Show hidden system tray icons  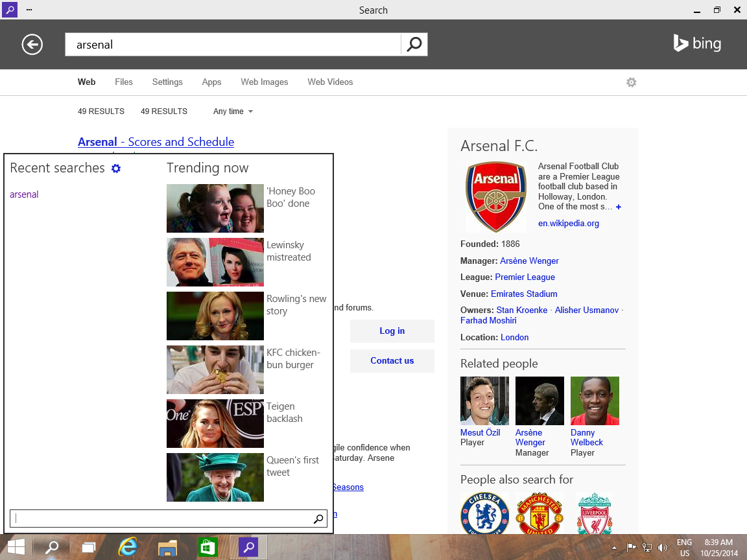tap(615, 548)
